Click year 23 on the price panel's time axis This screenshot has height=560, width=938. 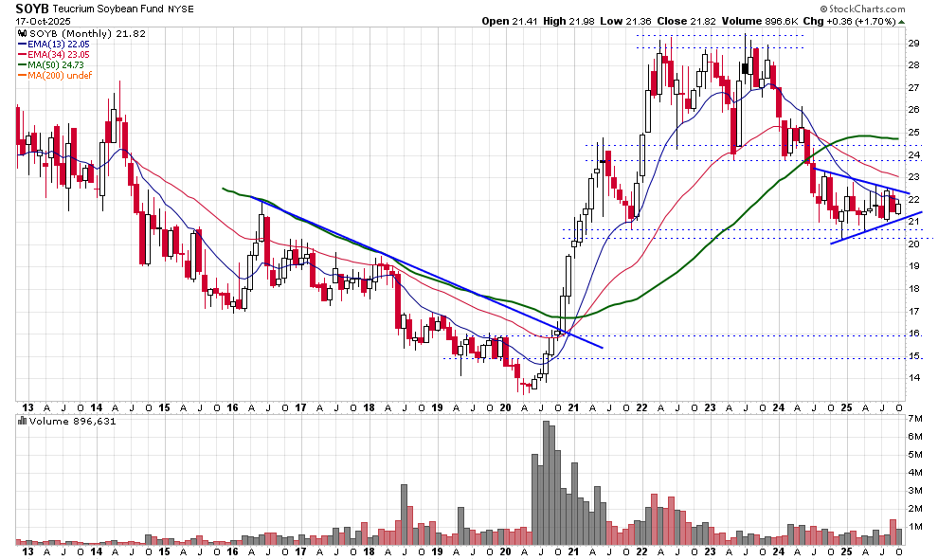tap(710, 408)
